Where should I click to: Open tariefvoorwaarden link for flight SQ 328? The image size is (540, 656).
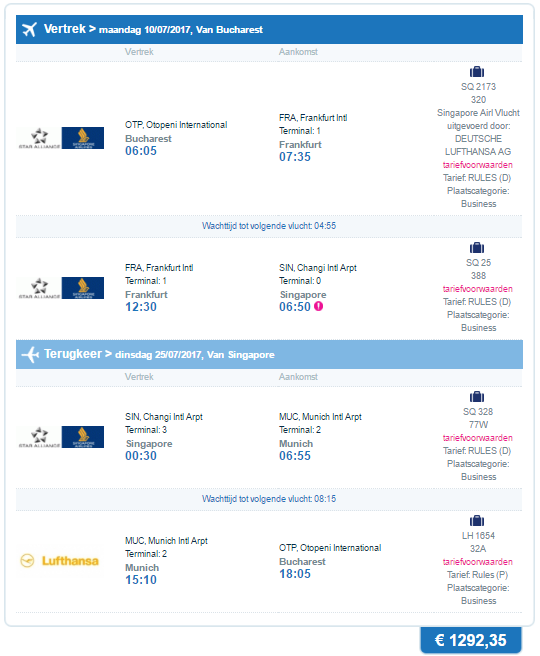(478, 438)
